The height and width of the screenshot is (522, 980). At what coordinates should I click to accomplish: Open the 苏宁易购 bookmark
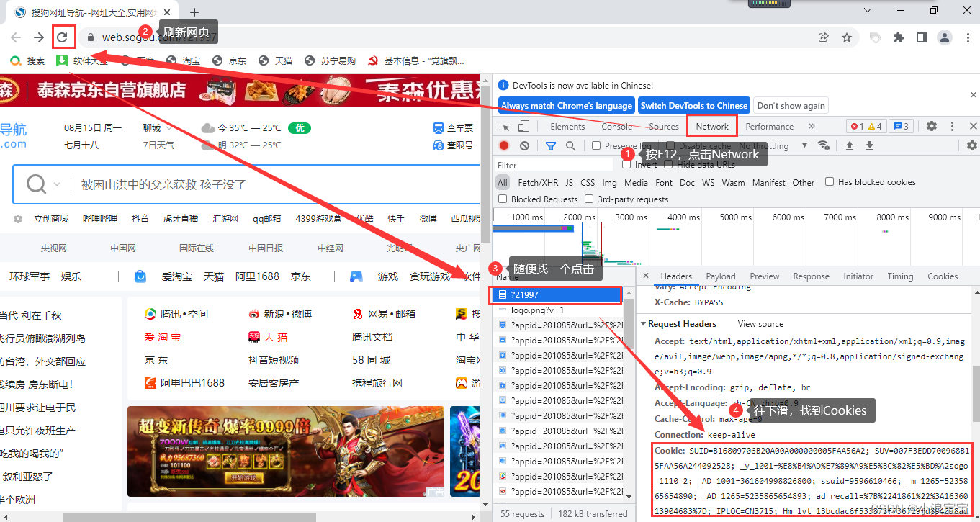[x=330, y=61]
